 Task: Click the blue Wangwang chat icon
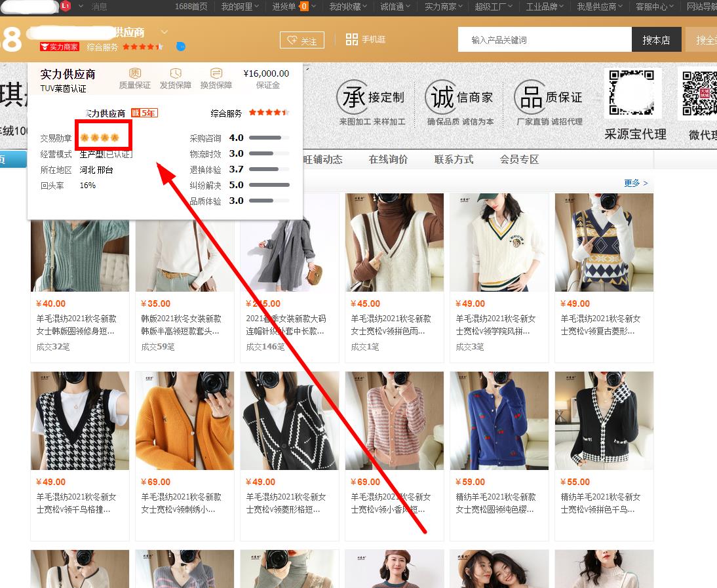click(181, 47)
